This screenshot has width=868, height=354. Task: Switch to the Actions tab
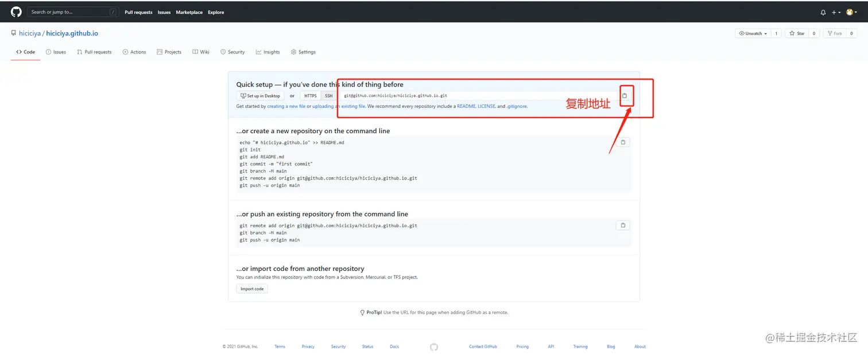(x=134, y=52)
